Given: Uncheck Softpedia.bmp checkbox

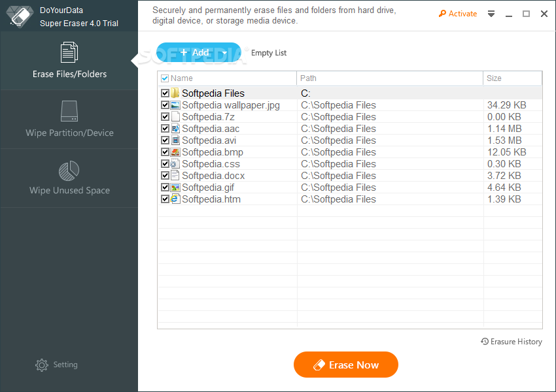Looking at the screenshot, I should [x=165, y=152].
